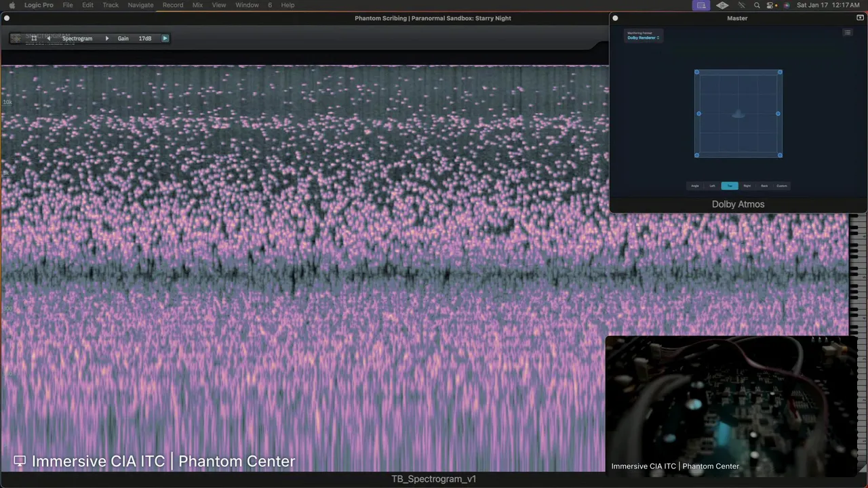Open the Apple menu
Viewport: 868px width, 488px height.
12,5
